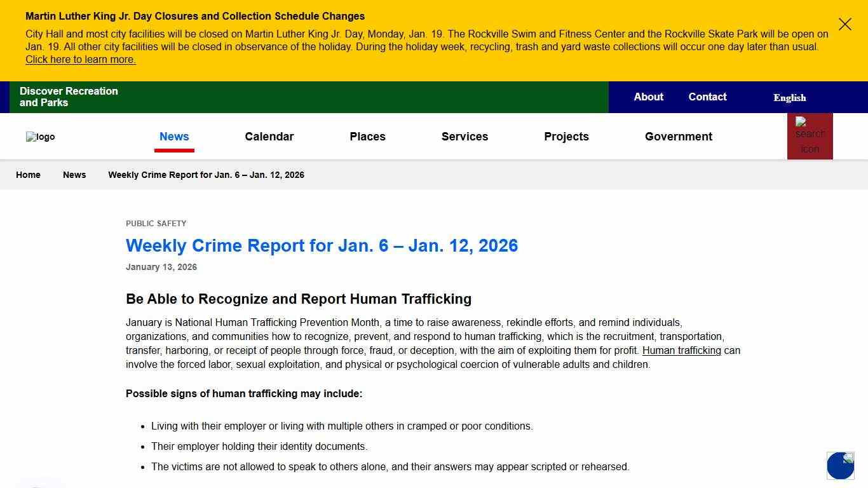Open the Places menu item

[x=367, y=136]
